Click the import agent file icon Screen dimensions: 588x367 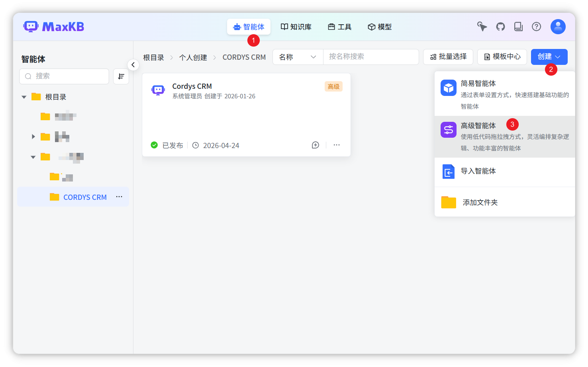pyautogui.click(x=449, y=172)
